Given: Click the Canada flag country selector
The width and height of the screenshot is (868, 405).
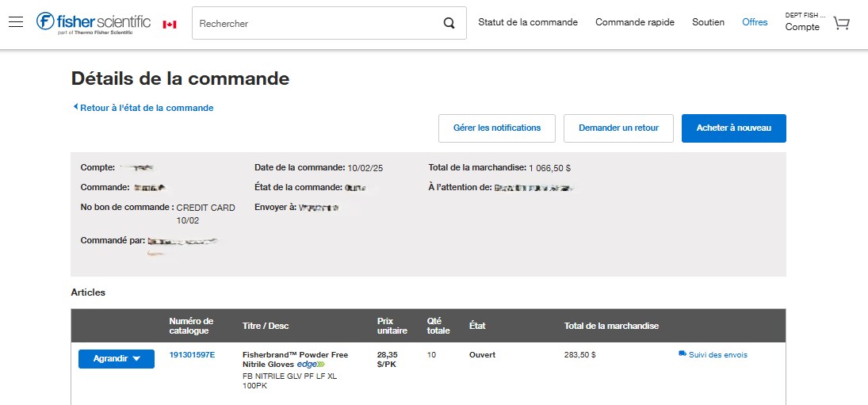Looking at the screenshot, I should [x=170, y=25].
